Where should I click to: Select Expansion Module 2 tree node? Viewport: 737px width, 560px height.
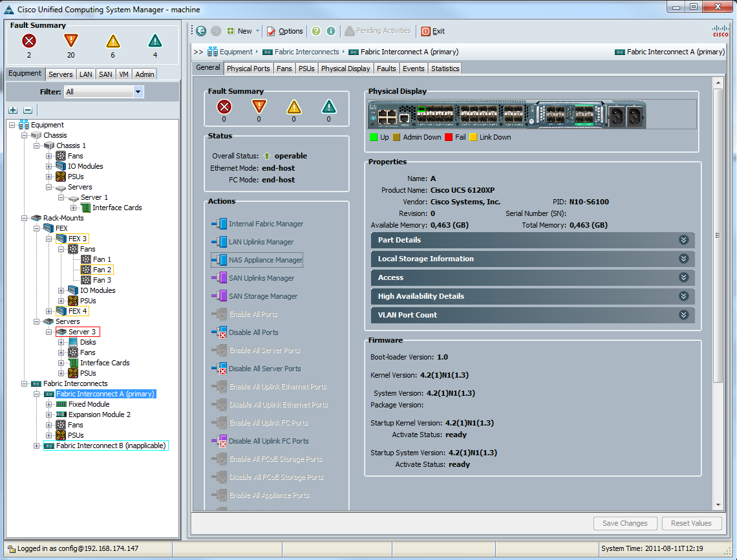pyautogui.click(x=94, y=415)
